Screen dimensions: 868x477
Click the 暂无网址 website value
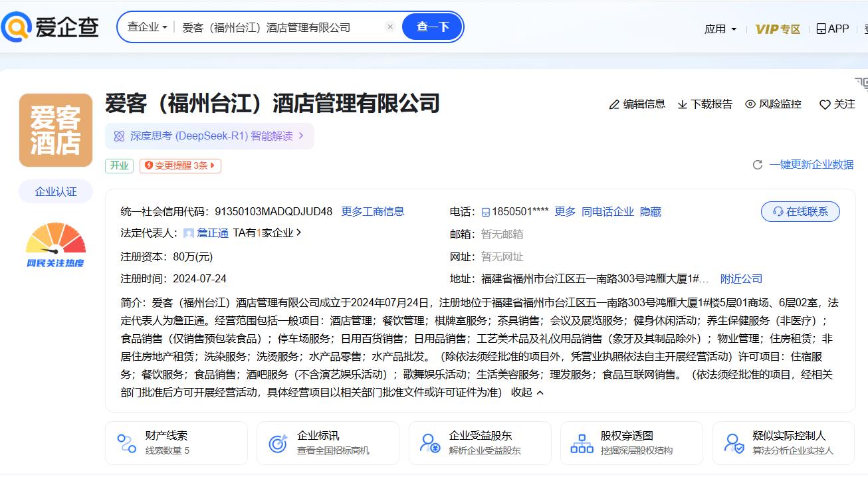(x=502, y=257)
